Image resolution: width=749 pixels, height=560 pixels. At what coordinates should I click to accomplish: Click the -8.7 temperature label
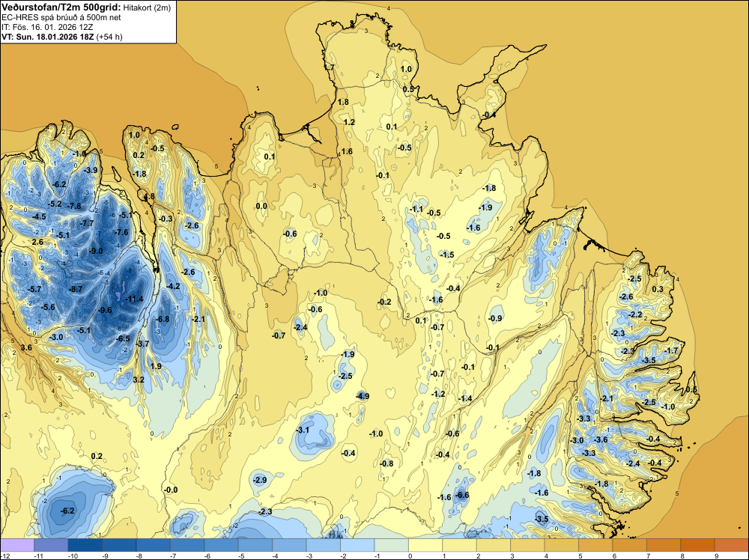click(76, 289)
